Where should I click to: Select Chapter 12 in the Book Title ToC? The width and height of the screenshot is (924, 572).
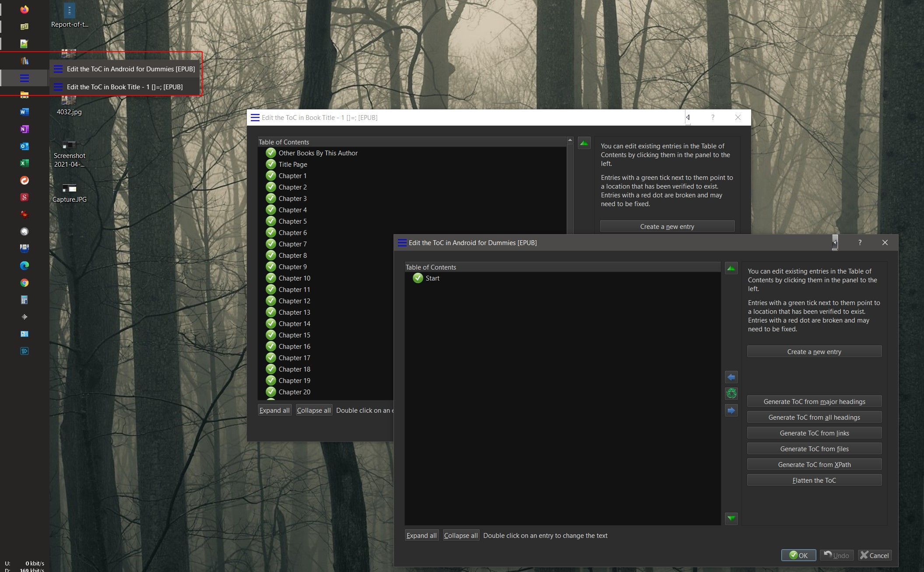click(294, 301)
